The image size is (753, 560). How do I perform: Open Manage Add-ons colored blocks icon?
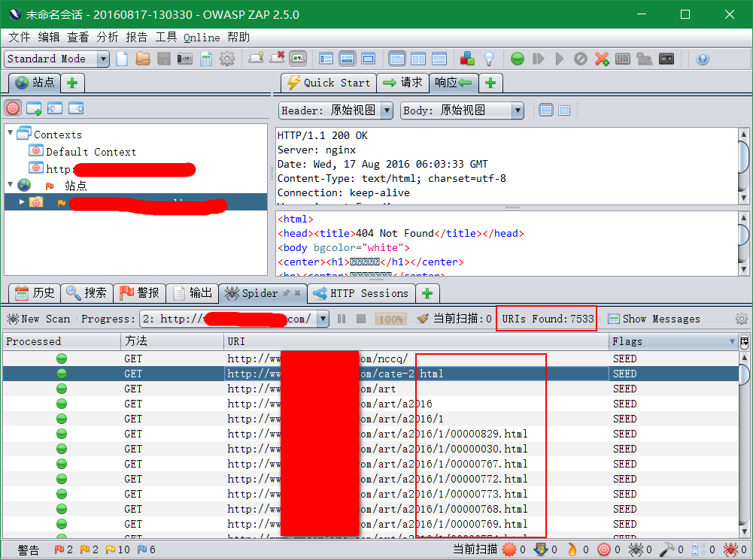pyautogui.click(x=467, y=59)
